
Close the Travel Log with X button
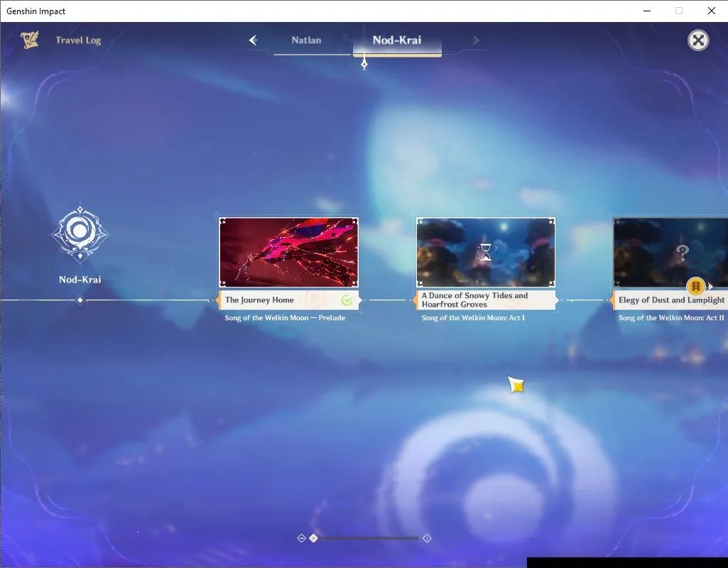[698, 40]
